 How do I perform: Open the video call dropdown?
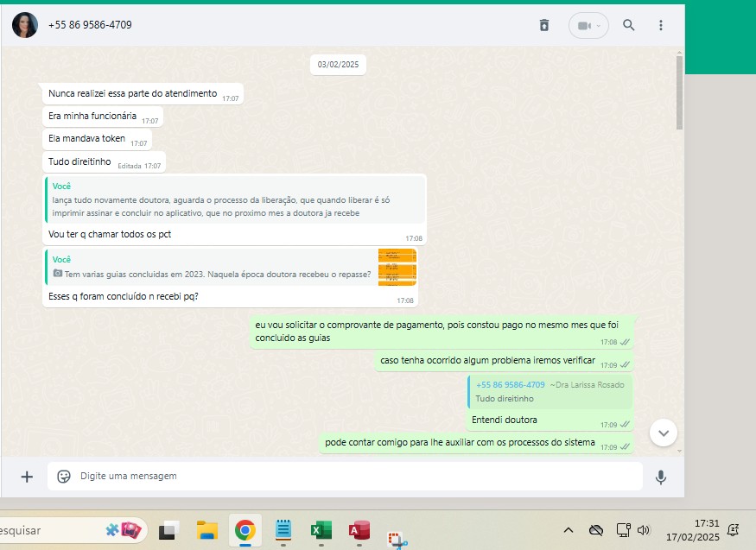588,26
